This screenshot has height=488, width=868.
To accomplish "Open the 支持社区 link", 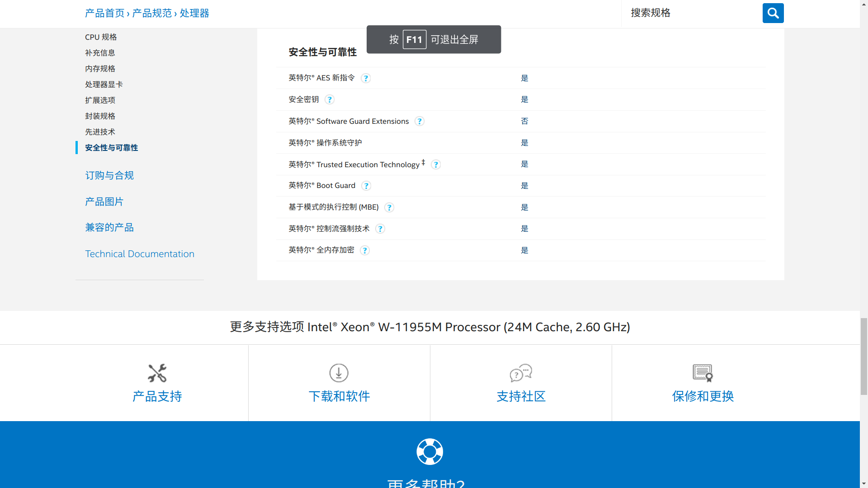I will coord(521,396).
